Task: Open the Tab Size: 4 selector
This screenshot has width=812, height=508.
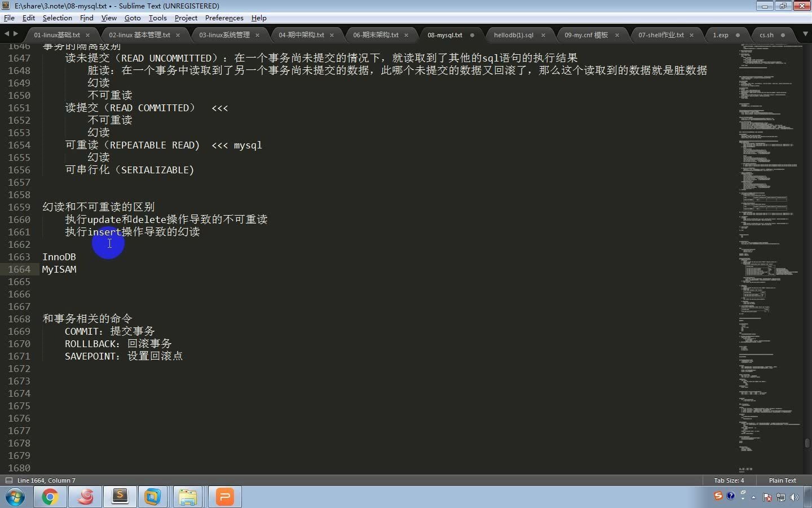Action: [729, 480]
